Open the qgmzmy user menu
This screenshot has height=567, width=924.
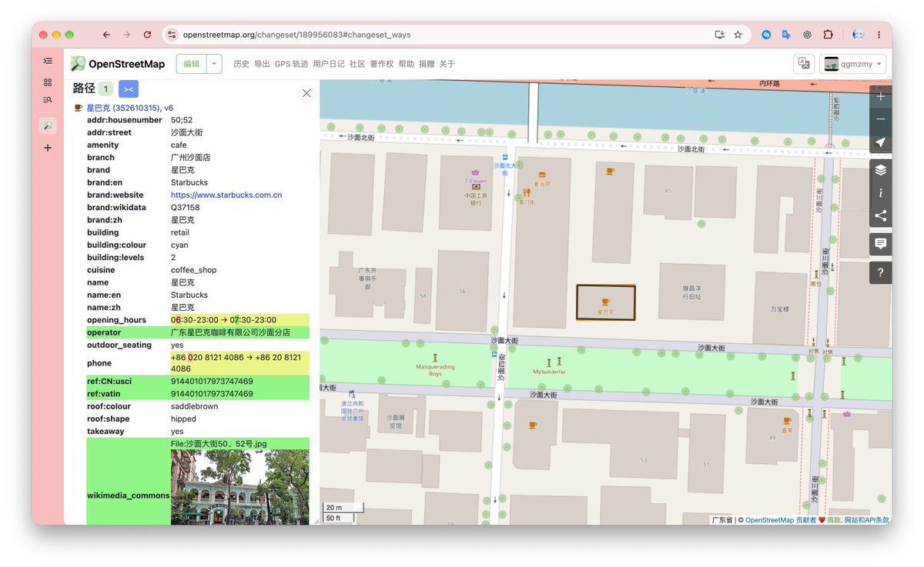click(852, 64)
